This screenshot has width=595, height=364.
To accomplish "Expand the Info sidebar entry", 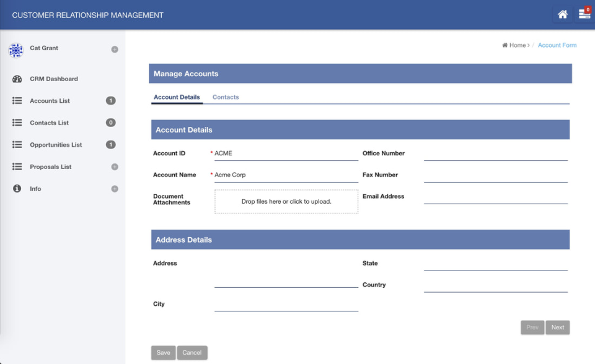I will click(x=113, y=189).
